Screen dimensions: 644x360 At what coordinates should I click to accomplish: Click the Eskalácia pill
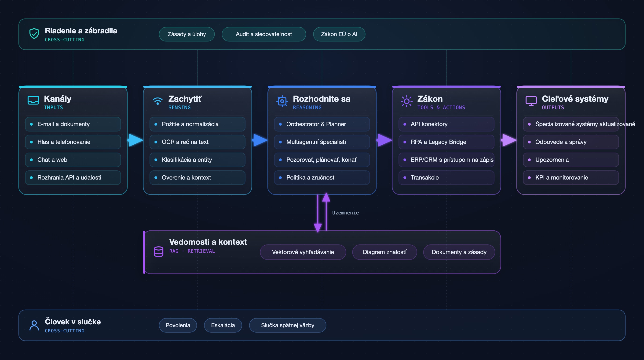(223, 325)
